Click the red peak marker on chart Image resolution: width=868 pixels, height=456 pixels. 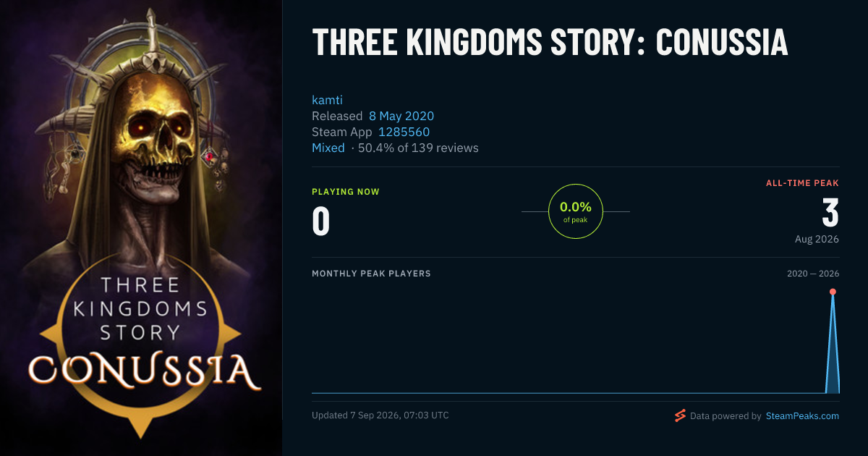pos(833,292)
